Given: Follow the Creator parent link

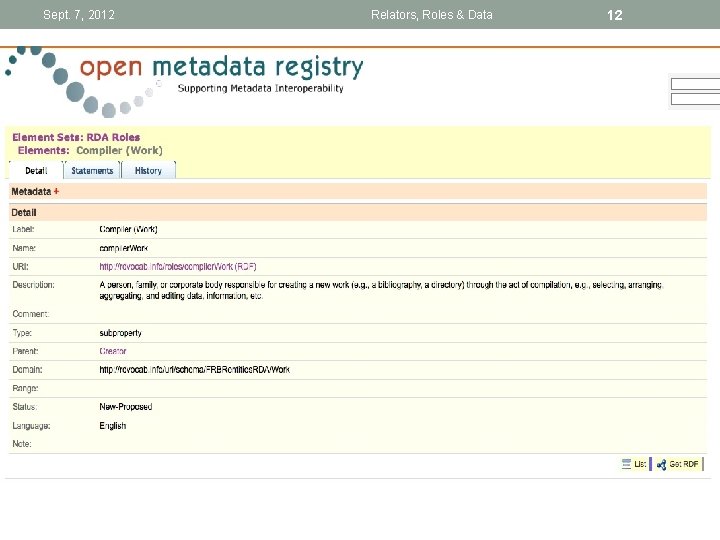Looking at the screenshot, I should [113, 351].
